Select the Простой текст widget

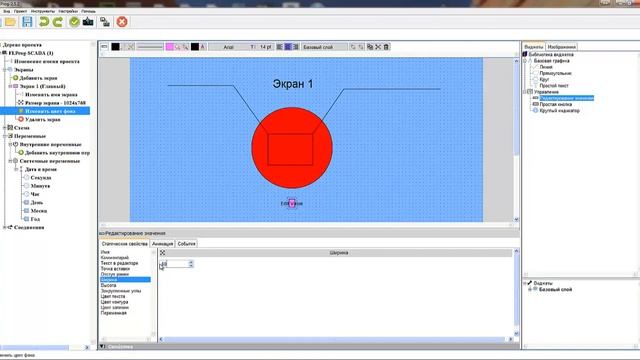point(554,86)
